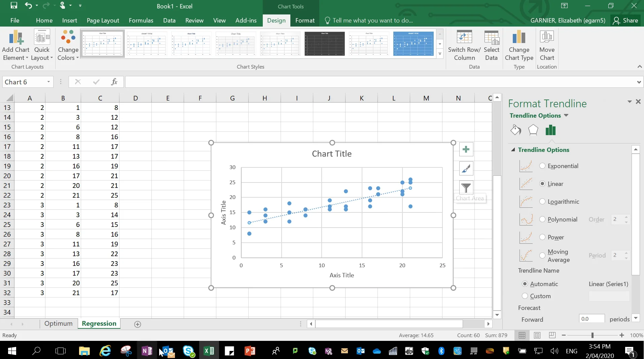
Task: Select Trendline Options bar-chart tab icon
Action: pos(550,130)
